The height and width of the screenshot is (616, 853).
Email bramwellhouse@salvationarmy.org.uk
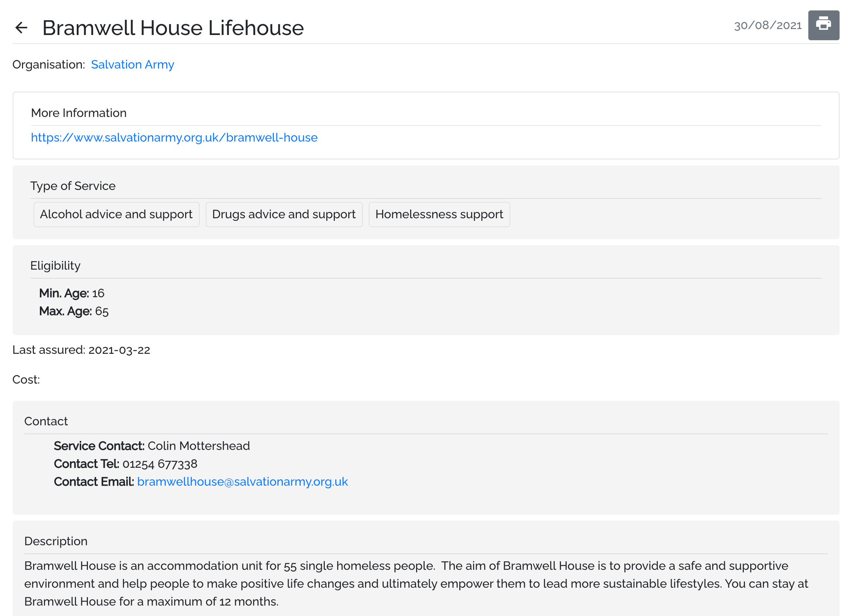tap(242, 482)
